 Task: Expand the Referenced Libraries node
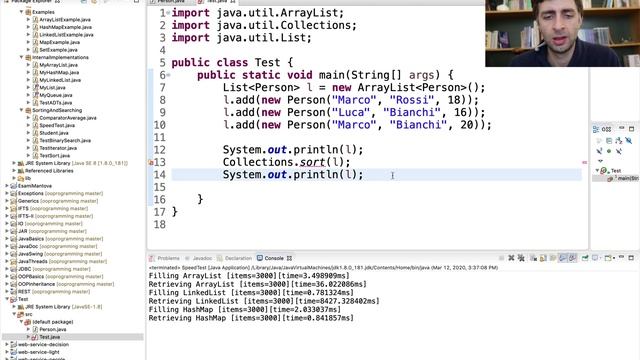click(14, 171)
